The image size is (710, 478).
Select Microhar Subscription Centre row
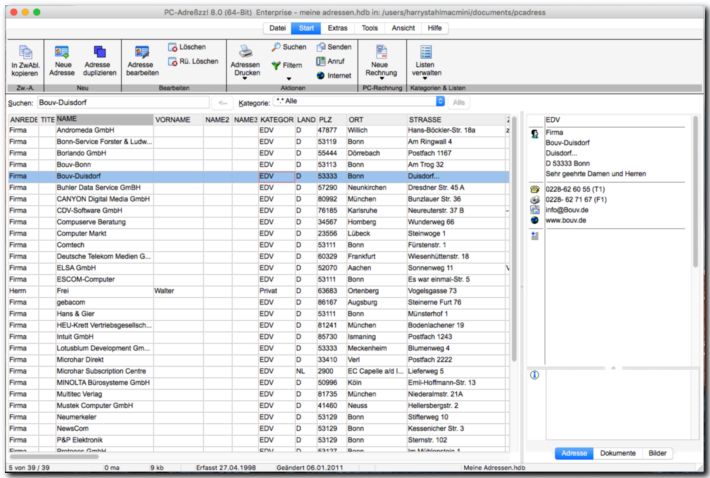(x=258, y=371)
